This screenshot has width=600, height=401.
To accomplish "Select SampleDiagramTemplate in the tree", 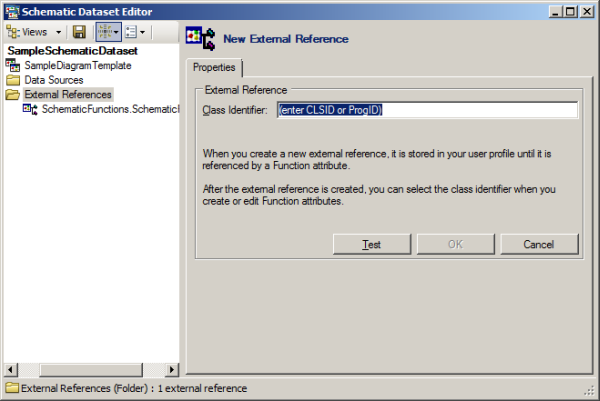I will [x=78, y=65].
